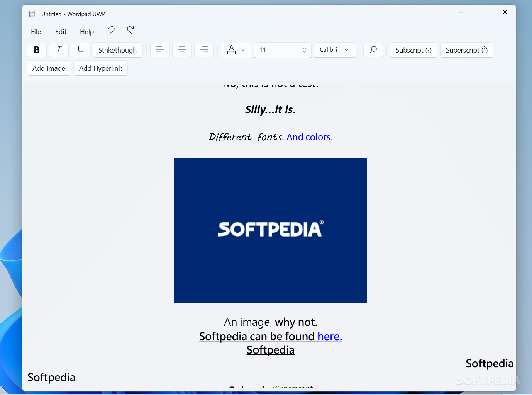This screenshot has height=395, width=532.
Task: Align text to the left
Action: [x=160, y=50]
